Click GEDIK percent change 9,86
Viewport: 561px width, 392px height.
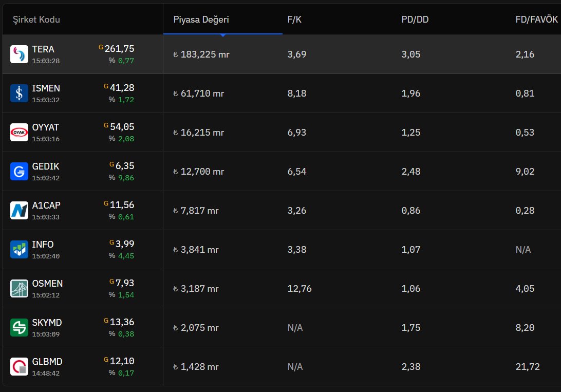126,178
